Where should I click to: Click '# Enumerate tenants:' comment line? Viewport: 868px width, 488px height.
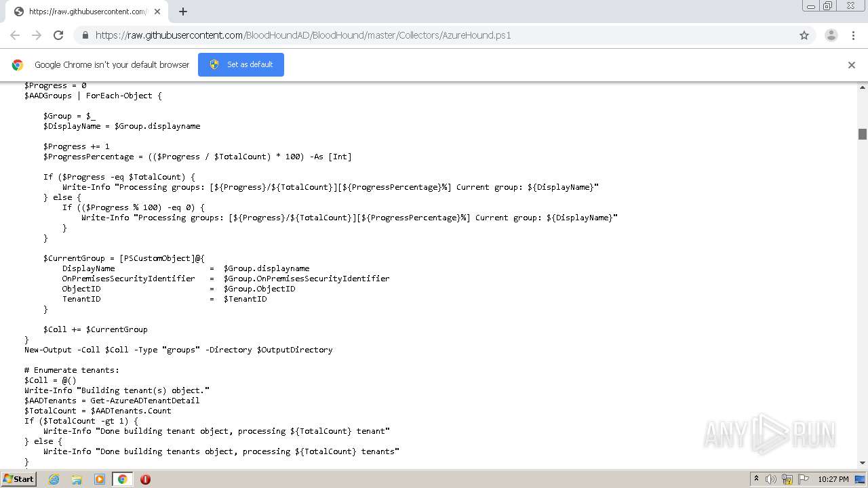tap(72, 370)
